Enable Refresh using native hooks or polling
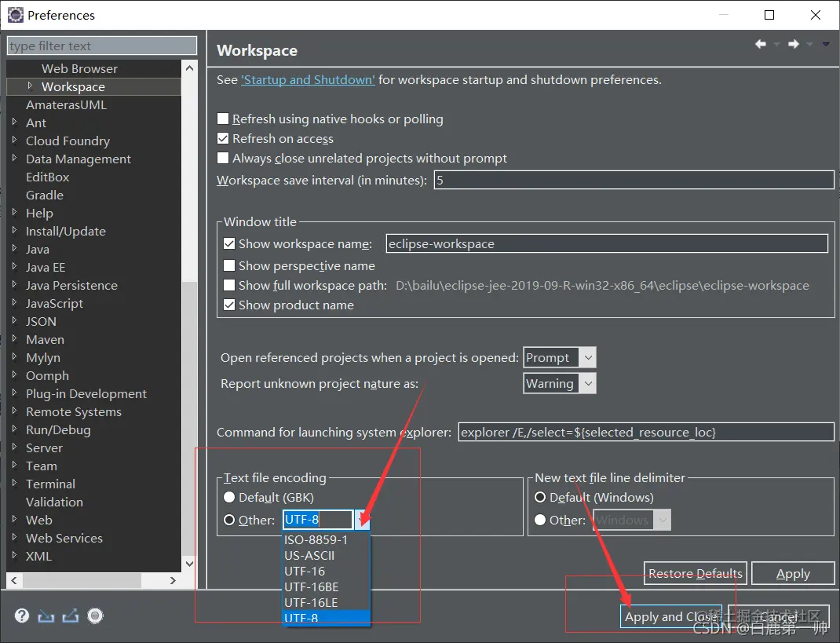This screenshot has height=643, width=840. pos(223,119)
